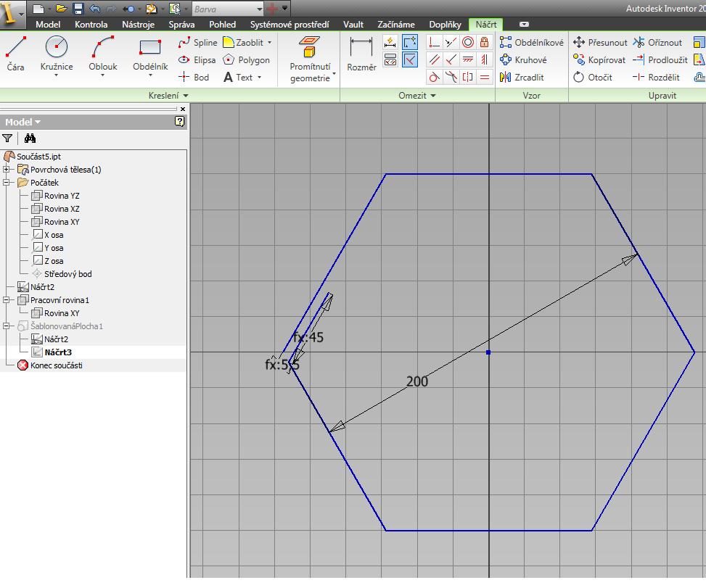Collapse the Počátek folder
The width and height of the screenshot is (706, 588).
(x=7, y=183)
